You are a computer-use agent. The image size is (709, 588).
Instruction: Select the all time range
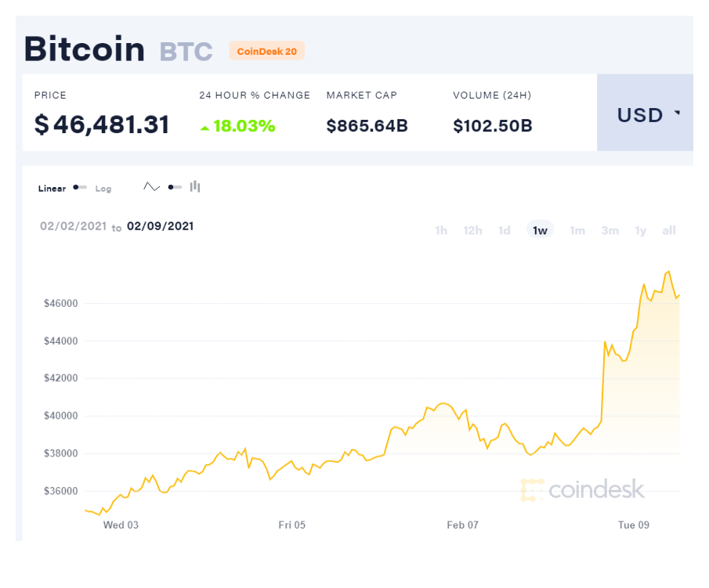(668, 230)
